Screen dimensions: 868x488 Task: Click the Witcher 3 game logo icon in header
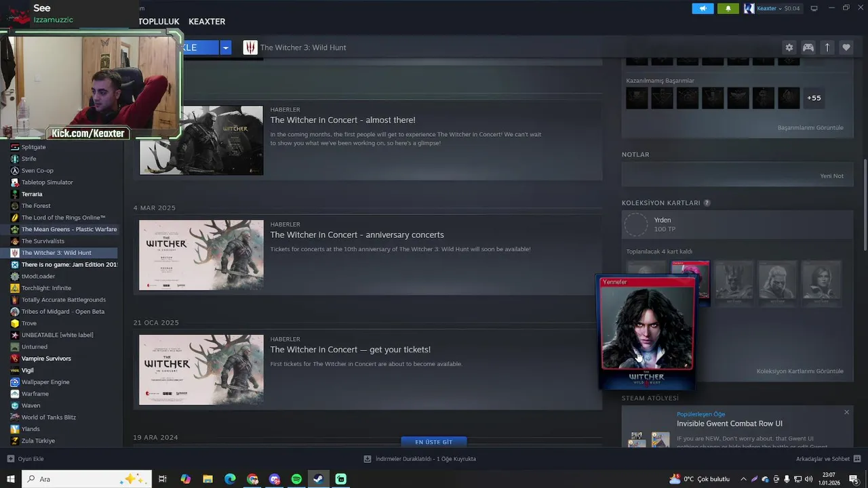(250, 47)
